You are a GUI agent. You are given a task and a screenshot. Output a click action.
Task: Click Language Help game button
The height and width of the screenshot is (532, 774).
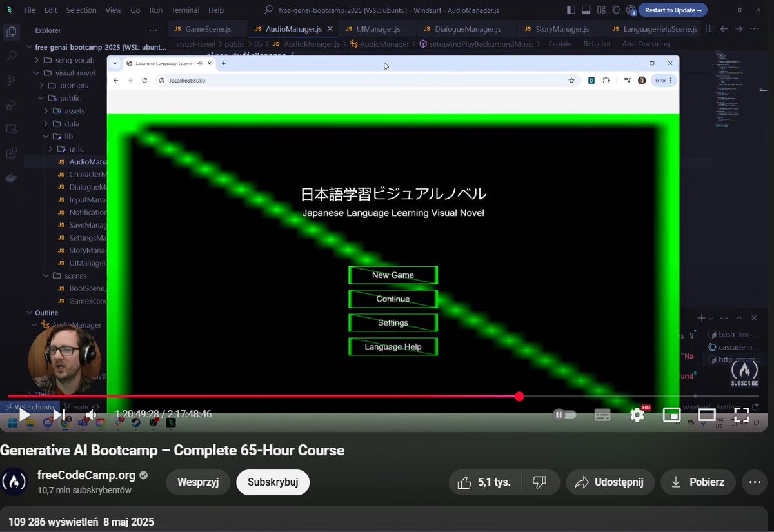coord(393,347)
